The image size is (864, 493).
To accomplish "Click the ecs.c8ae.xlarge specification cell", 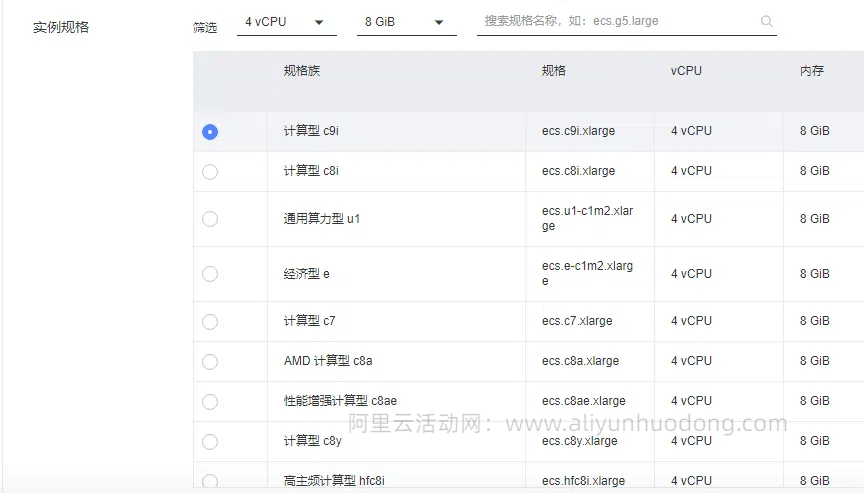I will pyautogui.click(x=584, y=401).
